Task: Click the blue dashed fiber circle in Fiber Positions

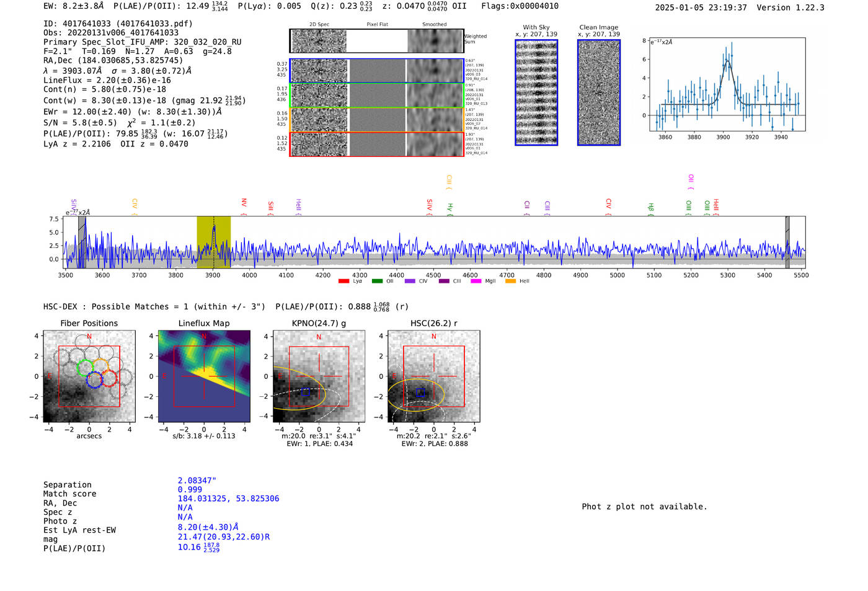Action: pyautogui.click(x=94, y=380)
